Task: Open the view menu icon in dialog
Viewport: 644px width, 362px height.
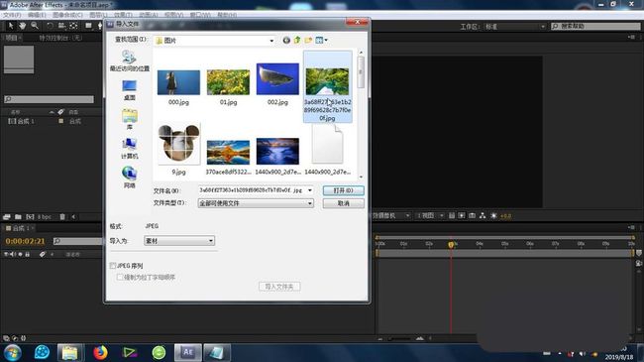Action: coord(321,40)
